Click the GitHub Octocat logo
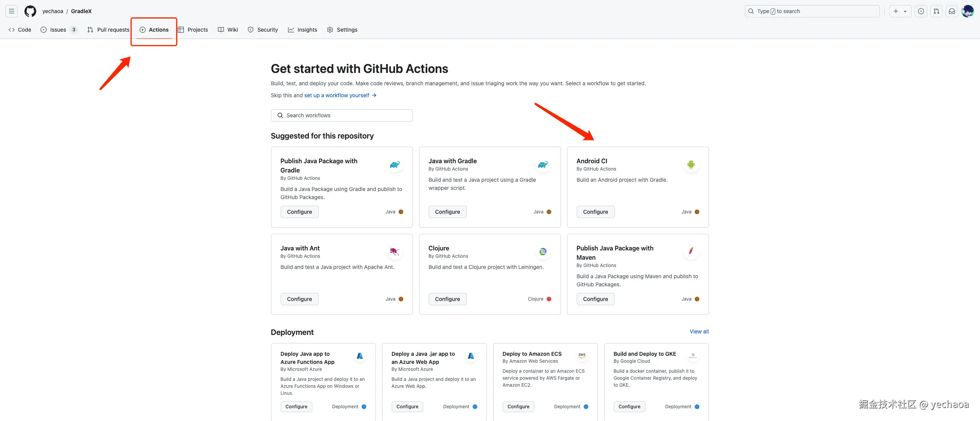This screenshot has width=980, height=421. pyautogui.click(x=30, y=11)
